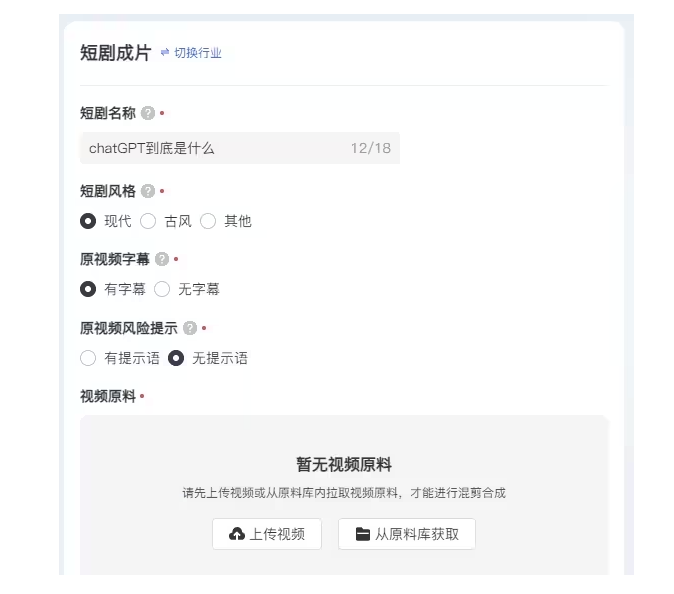The image size is (674, 594).
Task: Choose the 有字幕 subtitle option
Action: (88, 289)
